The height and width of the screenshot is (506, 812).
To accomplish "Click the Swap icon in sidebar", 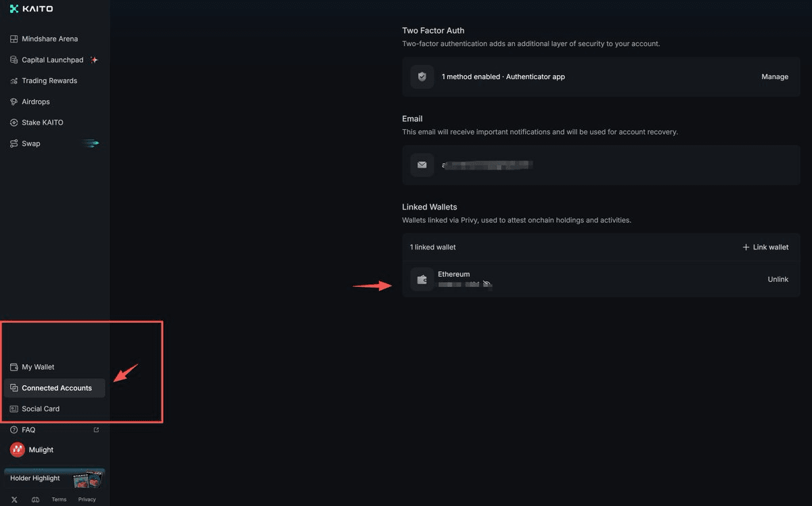I will (14, 144).
